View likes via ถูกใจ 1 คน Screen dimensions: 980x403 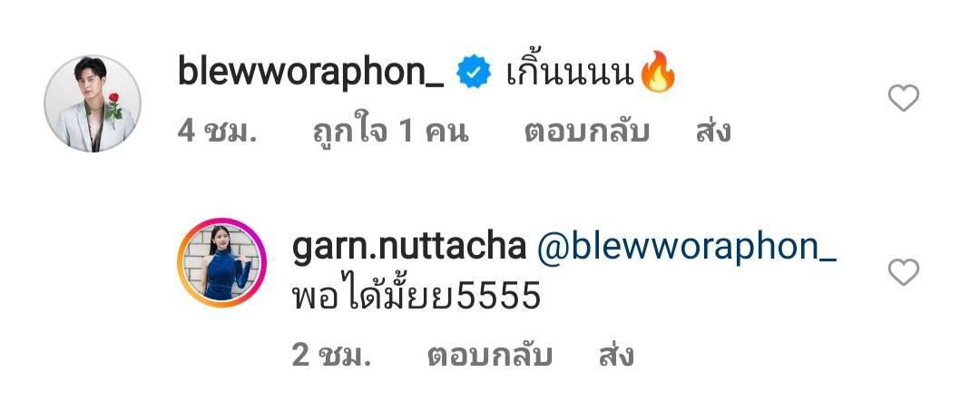(390, 131)
